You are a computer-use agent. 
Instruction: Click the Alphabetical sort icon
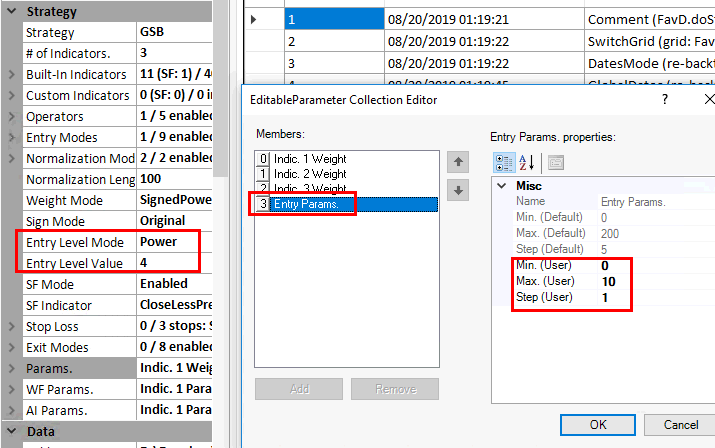click(x=527, y=162)
